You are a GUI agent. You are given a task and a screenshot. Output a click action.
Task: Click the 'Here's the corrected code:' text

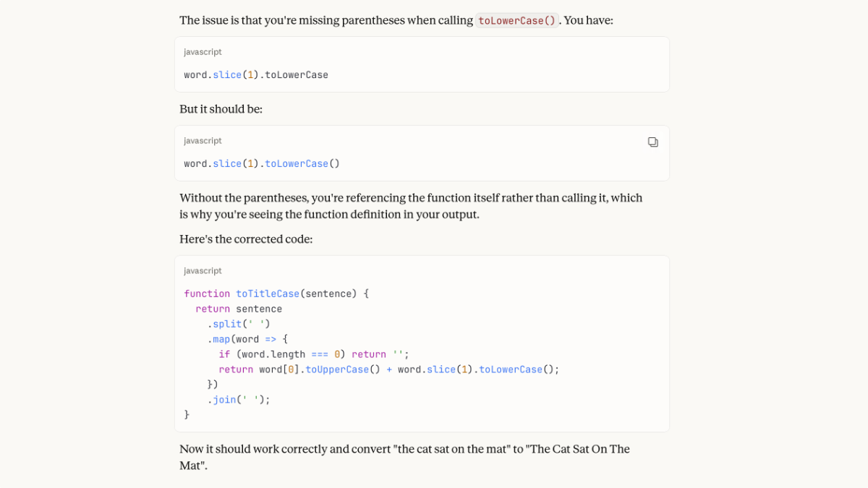(246, 239)
